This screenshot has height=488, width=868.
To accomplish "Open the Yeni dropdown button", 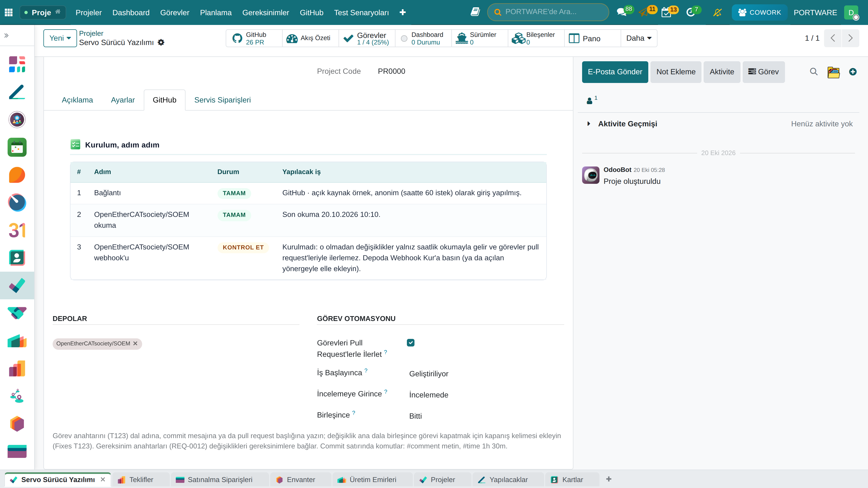I will tap(60, 38).
